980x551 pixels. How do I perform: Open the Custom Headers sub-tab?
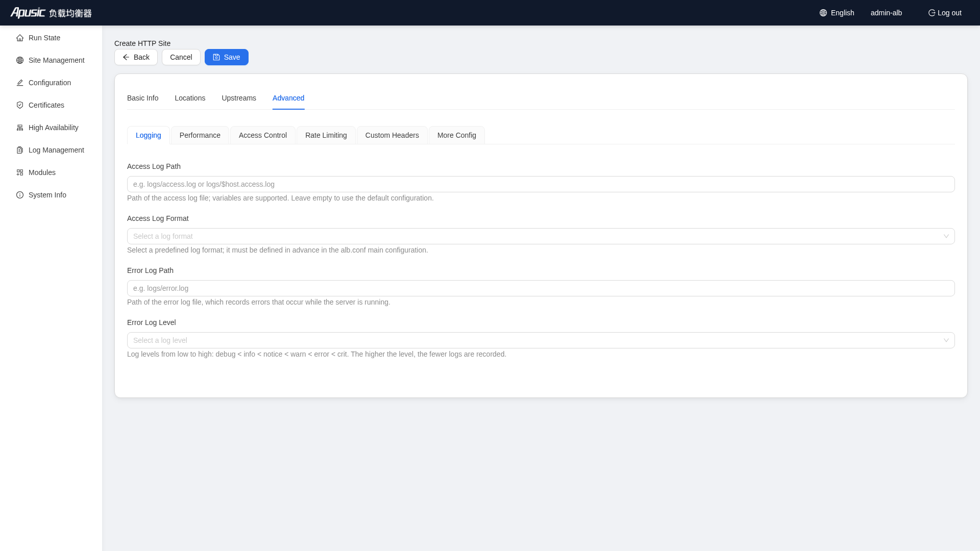pyautogui.click(x=392, y=135)
